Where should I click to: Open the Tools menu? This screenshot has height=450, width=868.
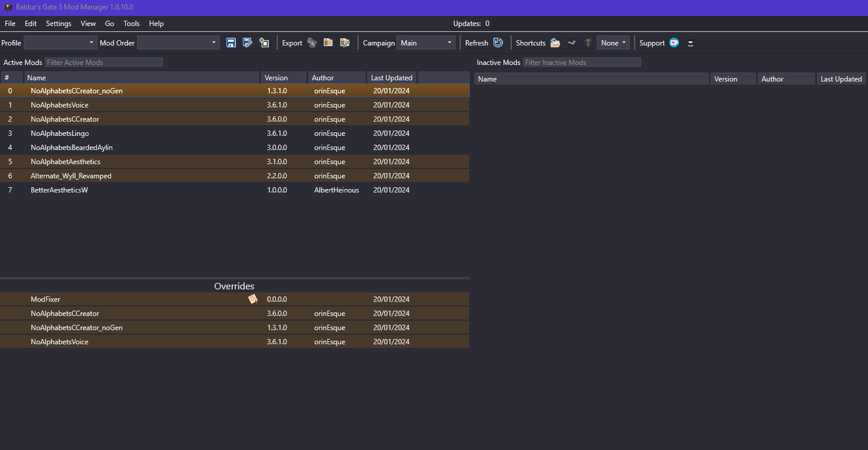pos(132,23)
